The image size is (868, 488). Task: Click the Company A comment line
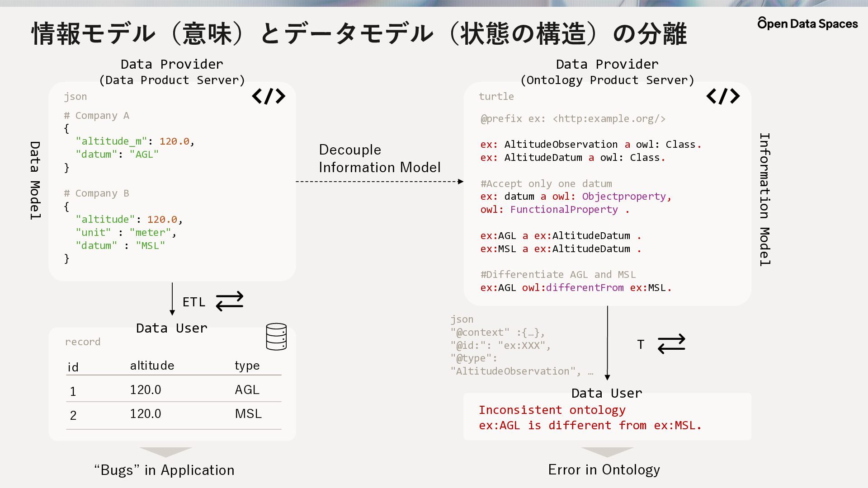pyautogui.click(x=96, y=116)
